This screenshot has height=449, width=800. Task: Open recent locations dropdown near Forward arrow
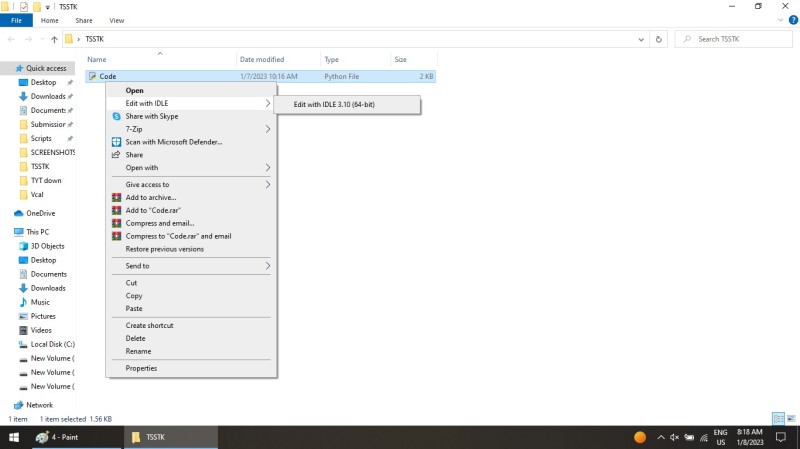[41, 39]
